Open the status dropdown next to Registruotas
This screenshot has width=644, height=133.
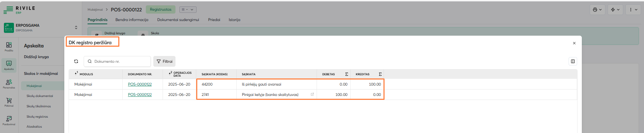(188, 10)
